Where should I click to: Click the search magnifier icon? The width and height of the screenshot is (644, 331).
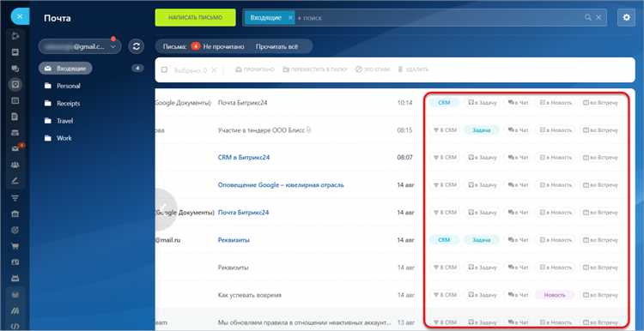[588, 18]
